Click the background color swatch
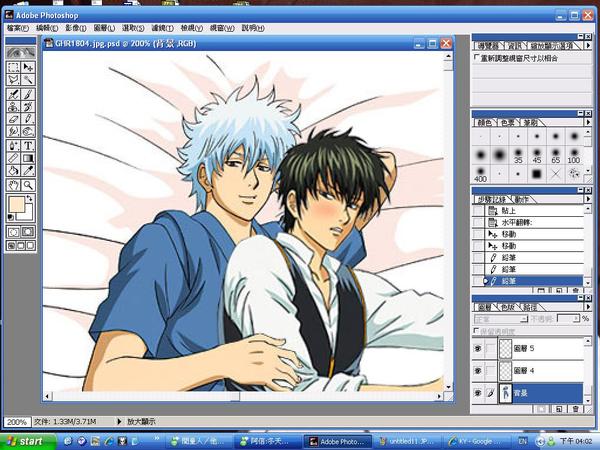Screen dimensions: 600x450 coord(28,215)
